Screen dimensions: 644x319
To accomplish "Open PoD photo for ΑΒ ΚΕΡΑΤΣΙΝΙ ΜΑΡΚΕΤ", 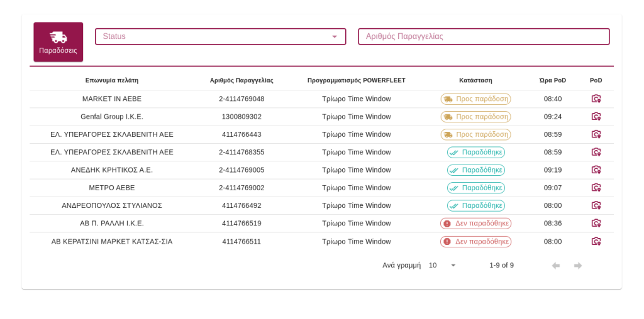I will [596, 241].
